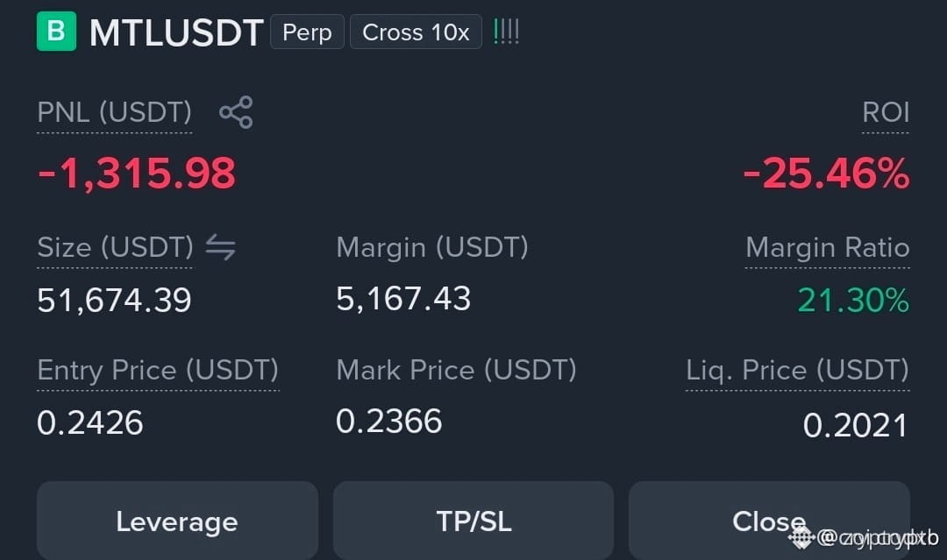The width and height of the screenshot is (947, 560).
Task: Open the Leverage settings button
Action: [x=177, y=521]
